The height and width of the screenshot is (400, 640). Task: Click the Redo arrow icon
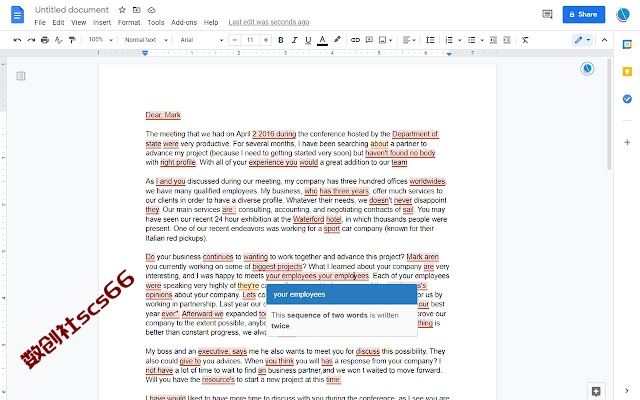31,40
